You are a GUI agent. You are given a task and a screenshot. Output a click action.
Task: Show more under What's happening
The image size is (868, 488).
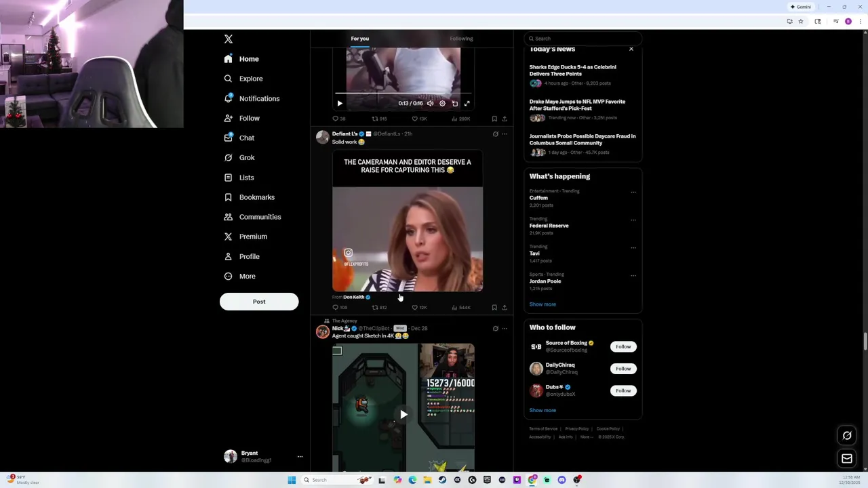542,304
